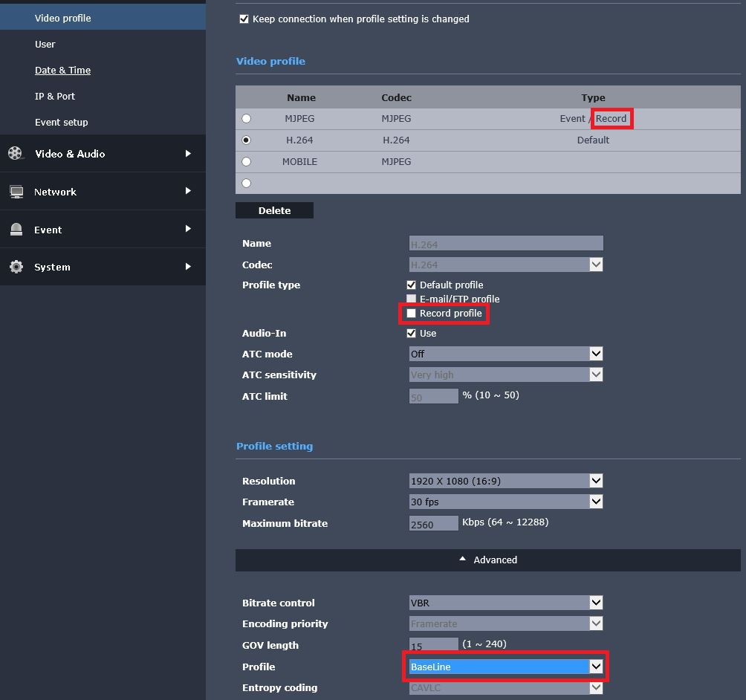This screenshot has width=746, height=700.
Task: Select the MOBILE profile radio button
Action: tap(247, 162)
